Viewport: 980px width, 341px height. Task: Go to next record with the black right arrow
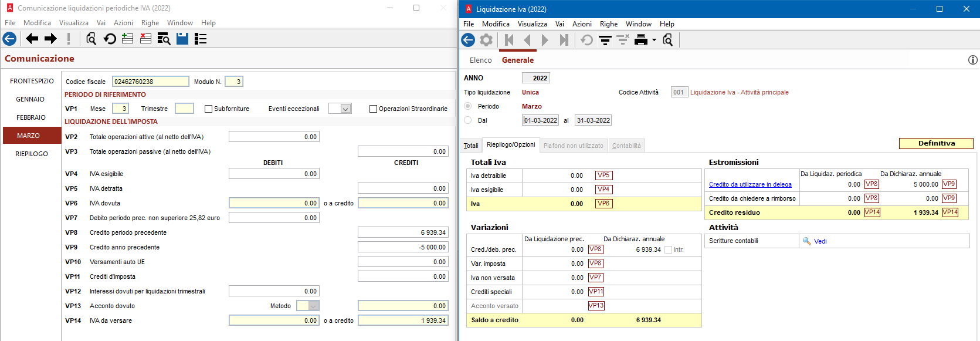(51, 39)
